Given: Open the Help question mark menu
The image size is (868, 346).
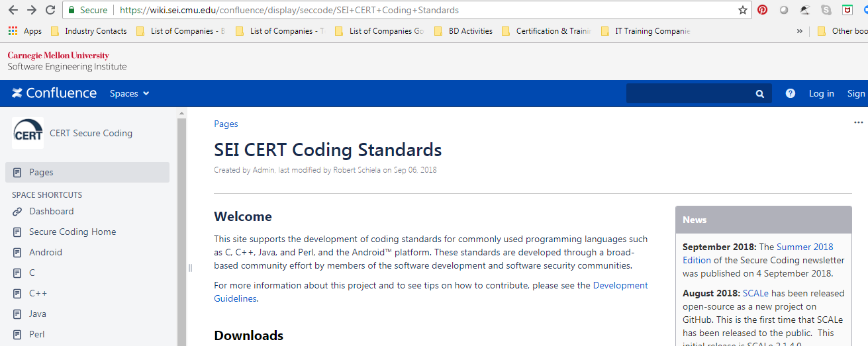Looking at the screenshot, I should coord(791,93).
